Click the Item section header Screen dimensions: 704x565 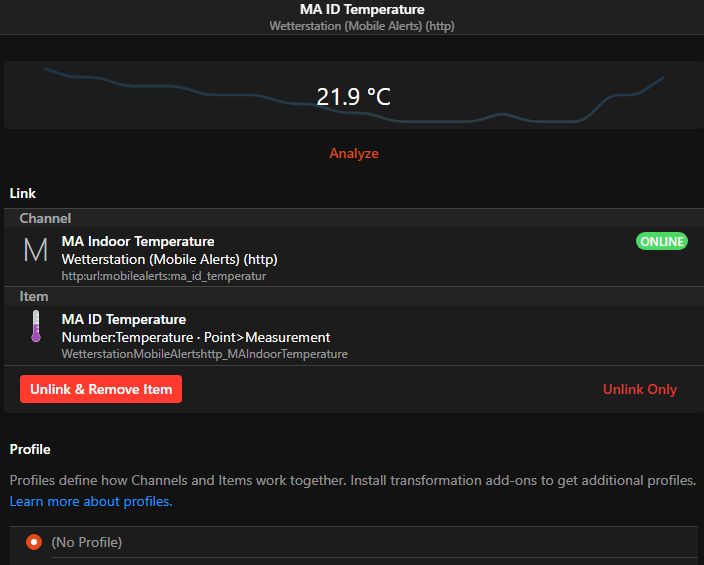click(34, 297)
